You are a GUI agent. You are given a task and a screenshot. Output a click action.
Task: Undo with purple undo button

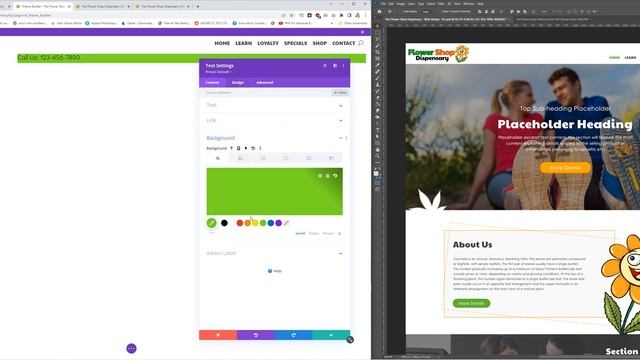(256, 335)
